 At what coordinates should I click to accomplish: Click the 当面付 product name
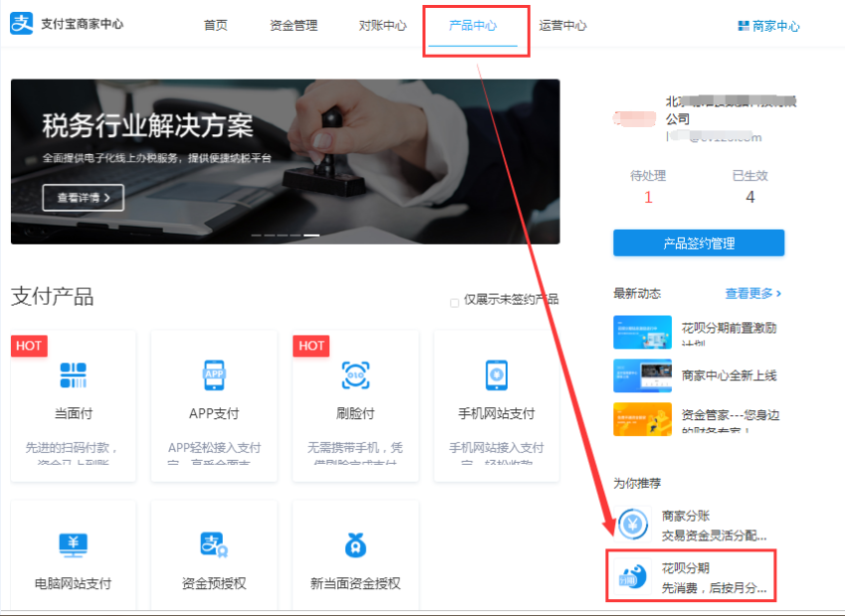point(74,413)
